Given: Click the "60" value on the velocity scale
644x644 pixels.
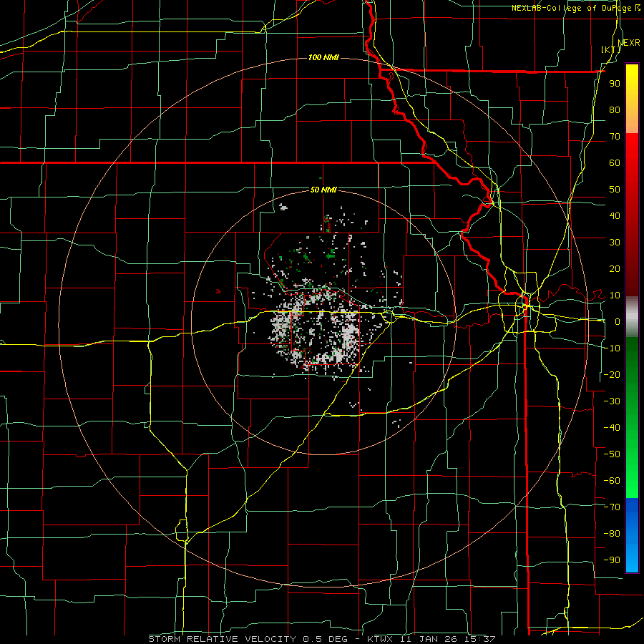Looking at the screenshot, I should click(615, 163).
